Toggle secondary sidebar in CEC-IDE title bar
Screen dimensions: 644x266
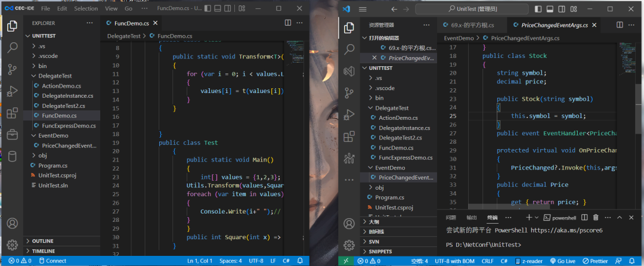pyautogui.click(x=227, y=8)
